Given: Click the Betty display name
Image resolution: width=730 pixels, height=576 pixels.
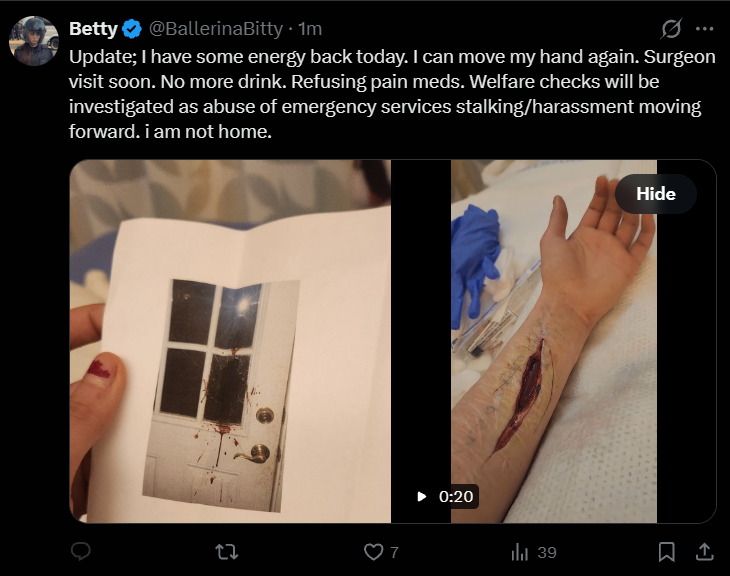Looking at the screenshot, I should [x=93, y=29].
